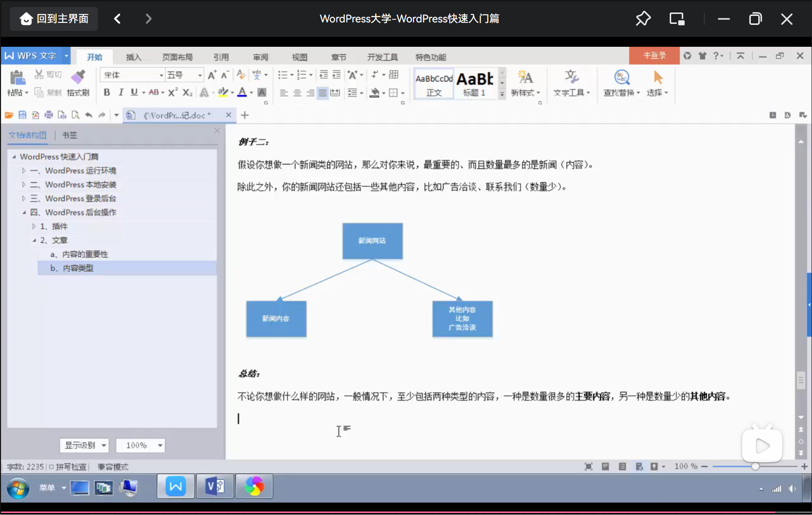812x515 pixels.
Task: Toggle strikethrough AB formatting
Action: tap(154, 93)
